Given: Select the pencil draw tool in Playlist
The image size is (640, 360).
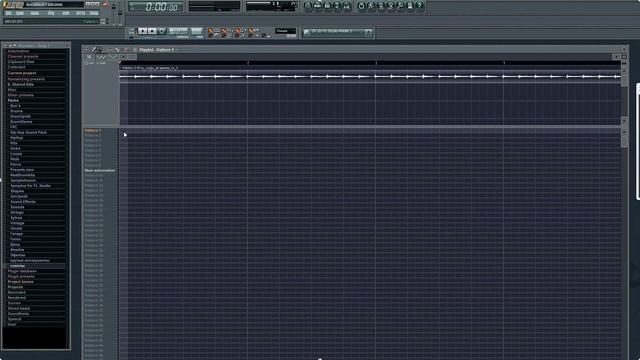Looking at the screenshot, I should [93, 50].
